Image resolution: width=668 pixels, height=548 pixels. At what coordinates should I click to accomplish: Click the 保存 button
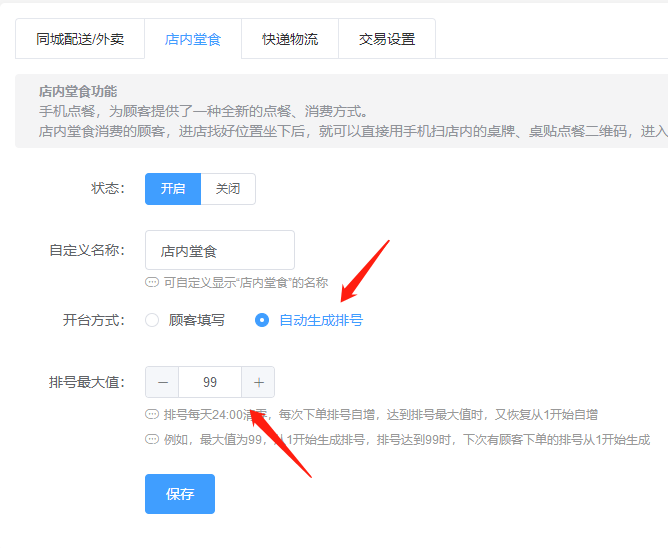coord(180,494)
